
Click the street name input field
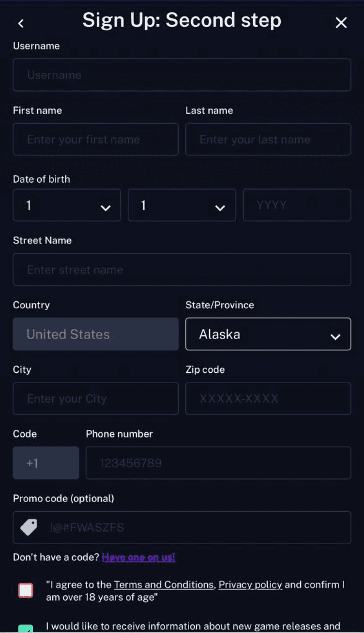(182, 269)
